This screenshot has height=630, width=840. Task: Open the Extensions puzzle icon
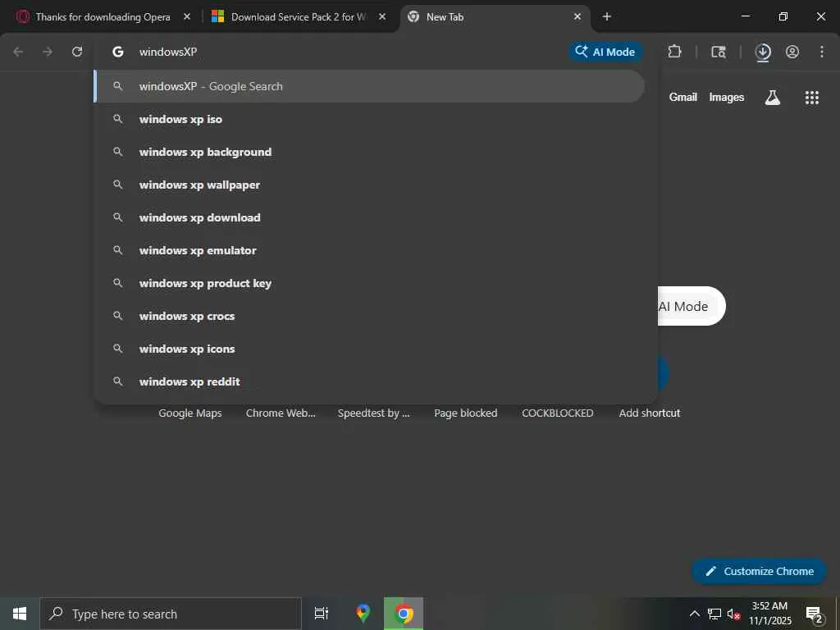pos(674,52)
